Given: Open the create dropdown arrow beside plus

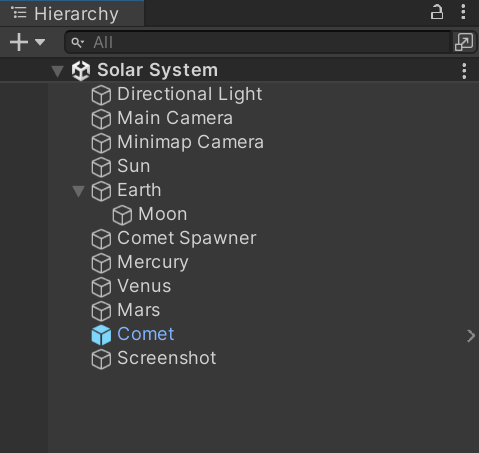Looking at the screenshot, I should point(40,42).
